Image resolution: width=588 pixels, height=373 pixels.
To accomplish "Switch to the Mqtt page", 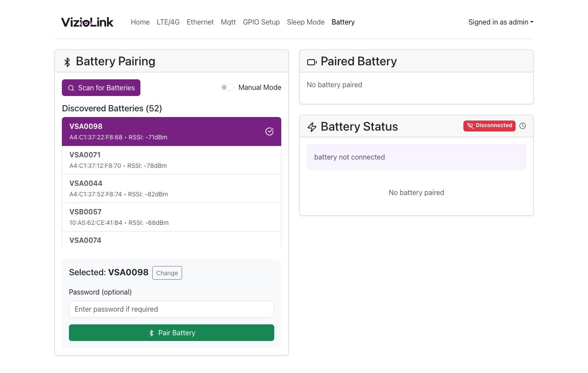I will tap(228, 22).
